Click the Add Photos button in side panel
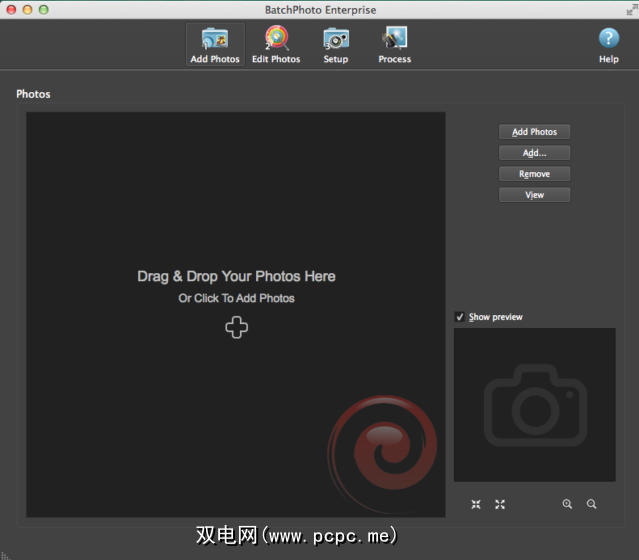Image resolution: width=639 pixels, height=560 pixels. 534,132
